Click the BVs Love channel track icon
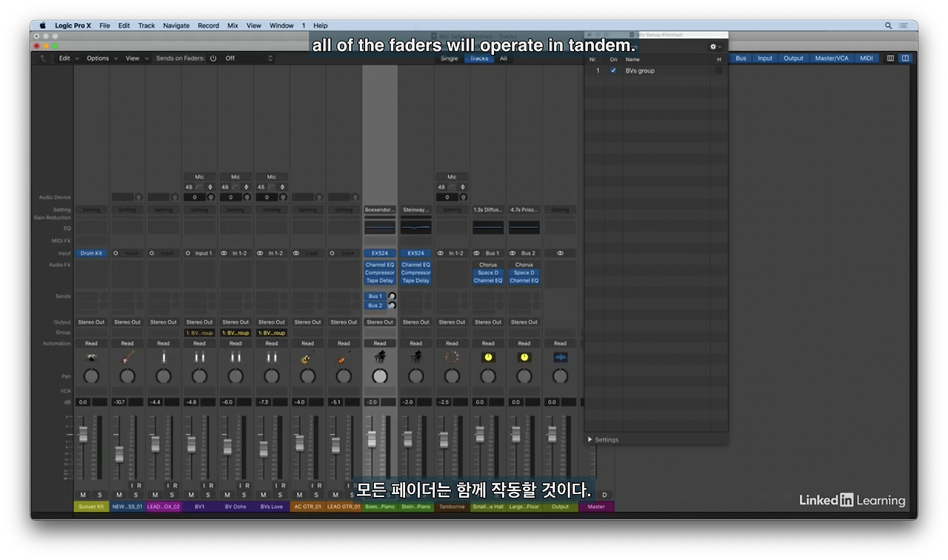Image resolution: width=948 pixels, height=560 pixels. (x=272, y=358)
